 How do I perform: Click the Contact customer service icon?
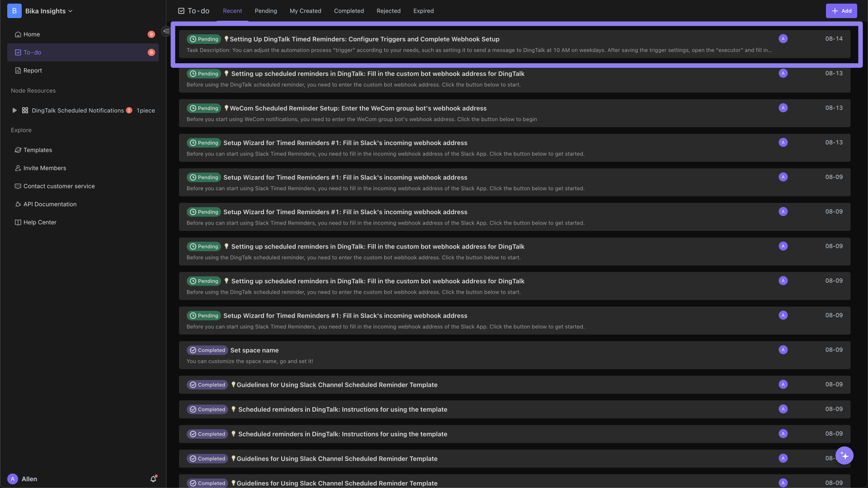[x=16, y=186]
